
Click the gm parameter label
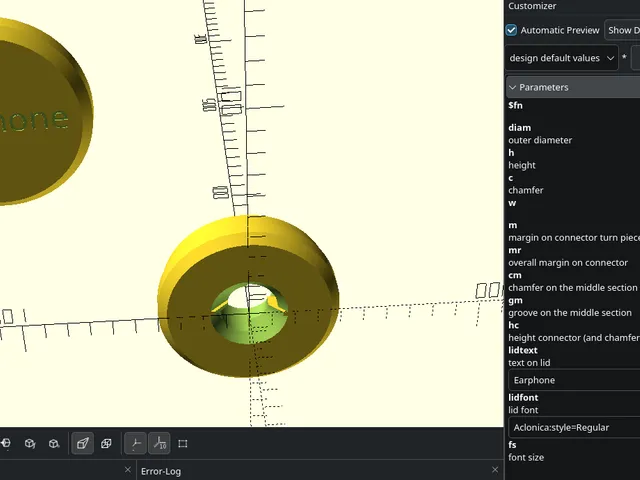[x=515, y=300]
